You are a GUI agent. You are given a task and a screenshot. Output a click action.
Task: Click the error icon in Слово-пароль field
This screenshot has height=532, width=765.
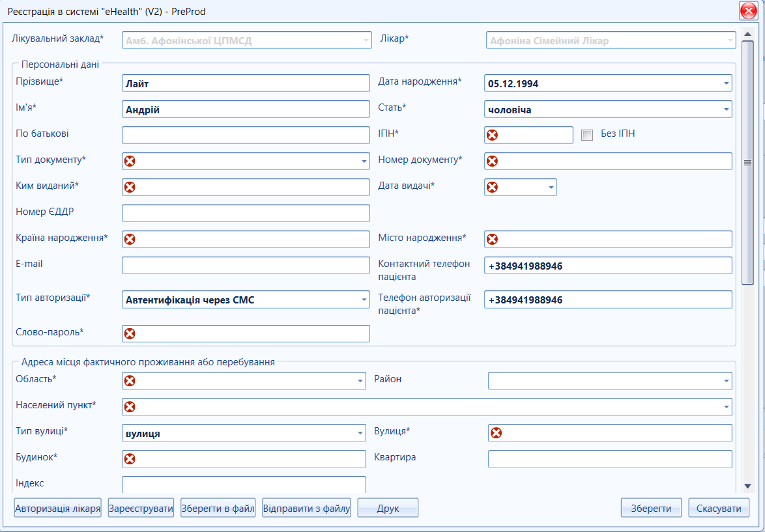(130, 333)
